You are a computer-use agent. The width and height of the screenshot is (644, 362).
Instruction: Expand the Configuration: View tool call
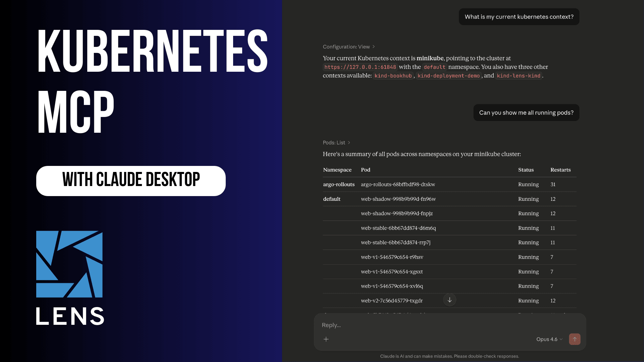click(348, 47)
